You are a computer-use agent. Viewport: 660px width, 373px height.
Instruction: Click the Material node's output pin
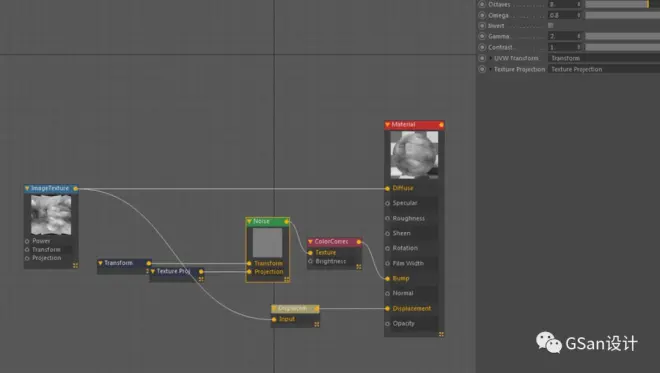tap(441, 125)
